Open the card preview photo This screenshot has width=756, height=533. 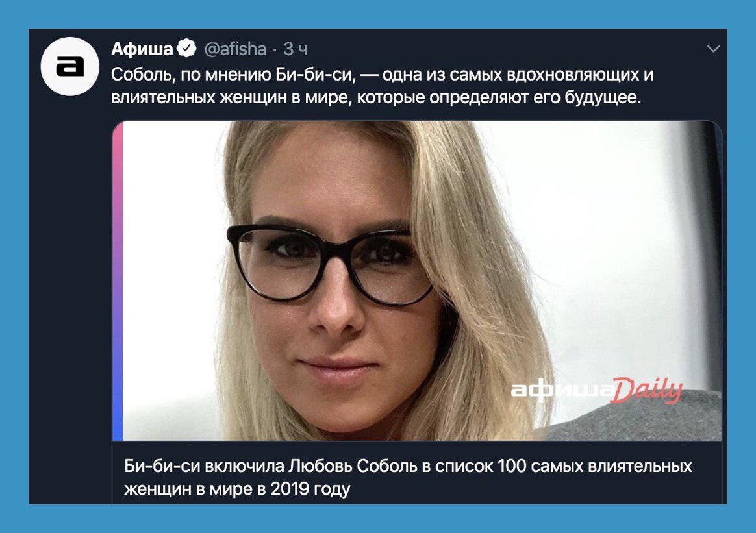click(x=417, y=280)
